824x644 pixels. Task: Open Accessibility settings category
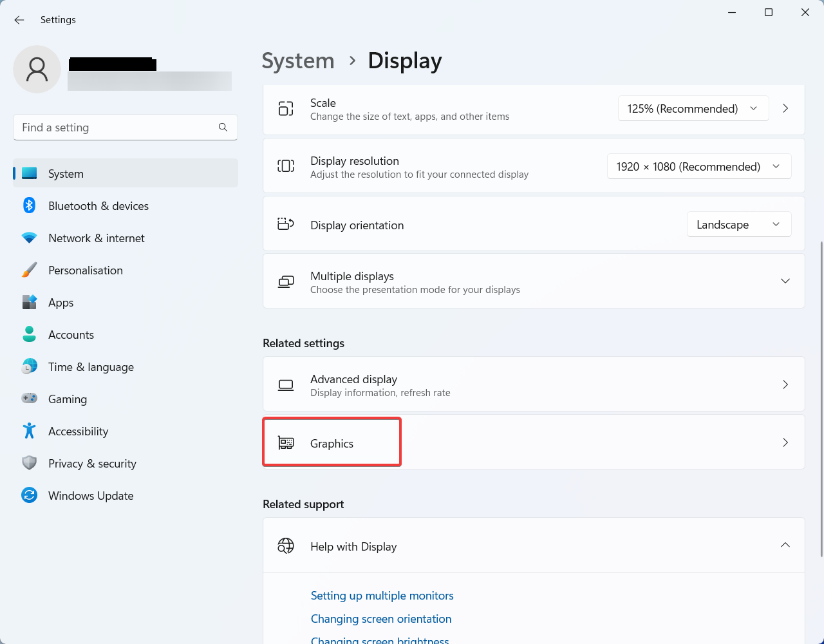pos(126,431)
